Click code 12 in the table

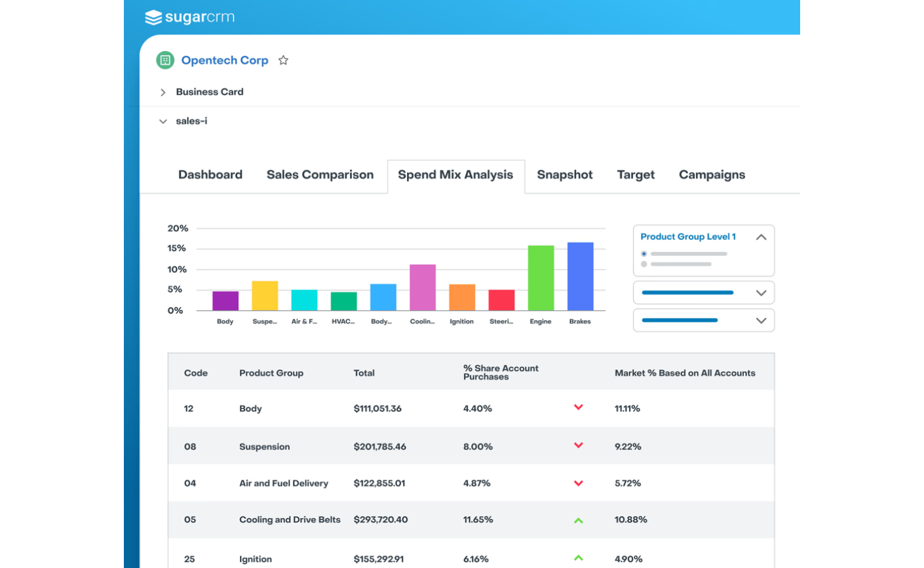189,409
